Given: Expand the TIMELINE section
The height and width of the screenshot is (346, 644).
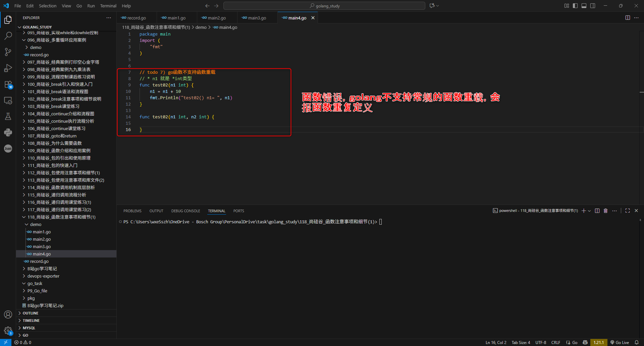Looking at the screenshot, I should (66, 321).
